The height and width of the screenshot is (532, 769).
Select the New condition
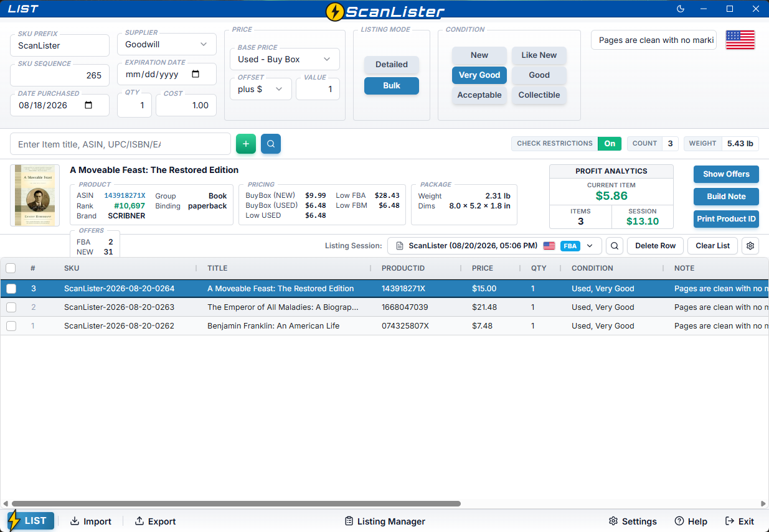tap(479, 55)
